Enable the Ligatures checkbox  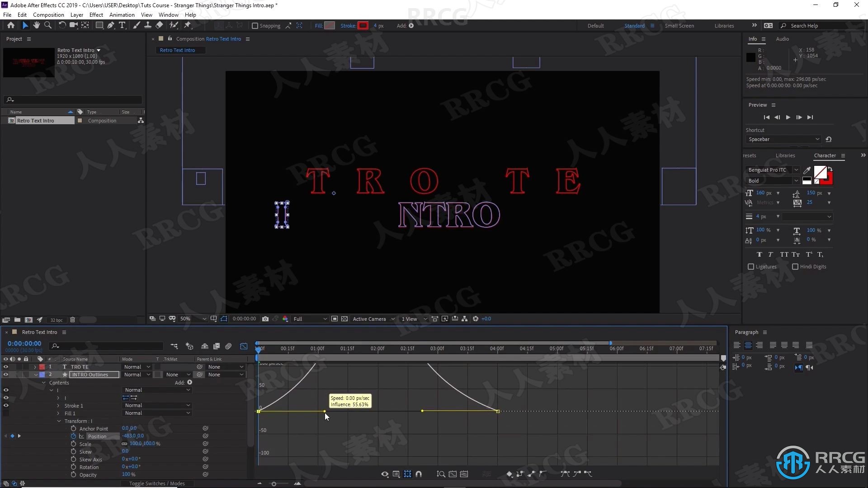pyautogui.click(x=751, y=267)
